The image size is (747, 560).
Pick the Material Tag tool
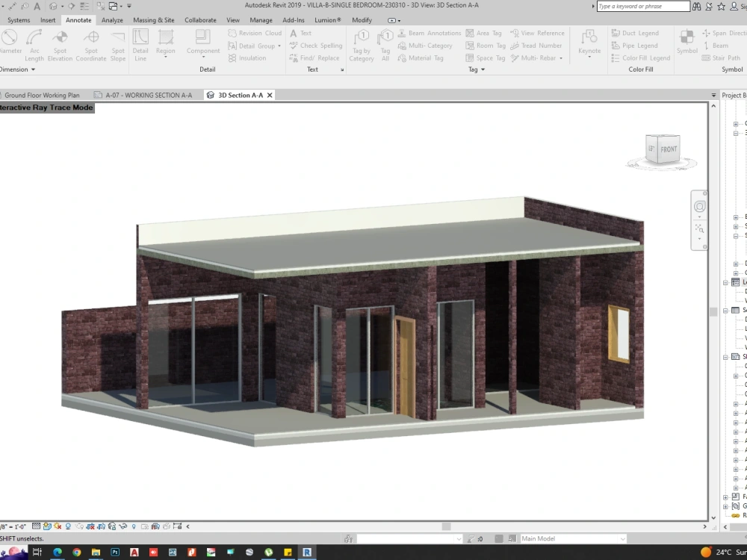pos(421,58)
